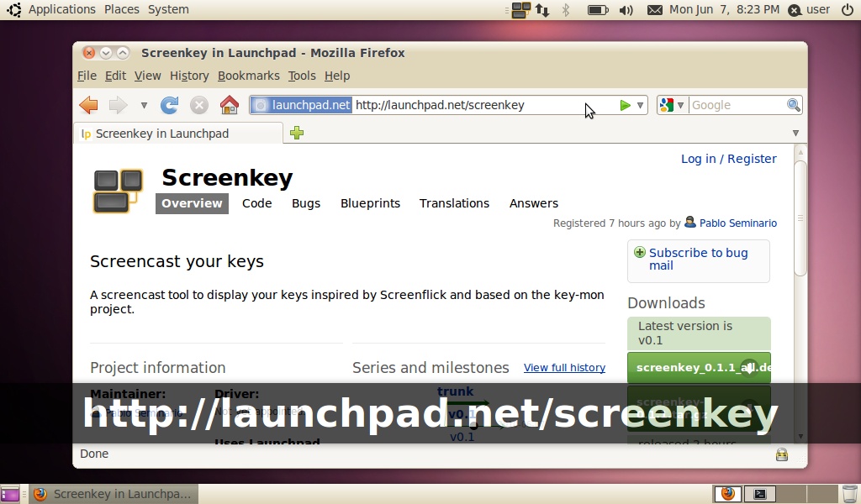This screenshot has width=861, height=504.
Task: Click the green Go arrow in address bar
Action: click(625, 105)
